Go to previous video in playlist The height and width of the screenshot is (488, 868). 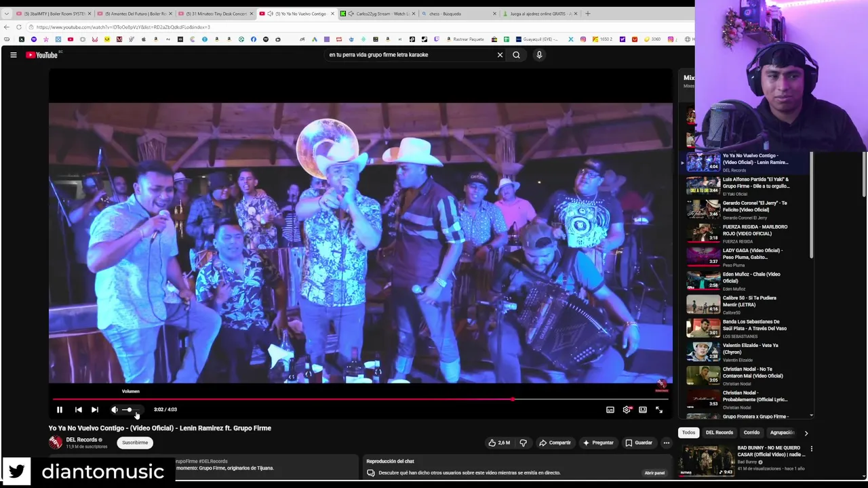click(x=78, y=409)
